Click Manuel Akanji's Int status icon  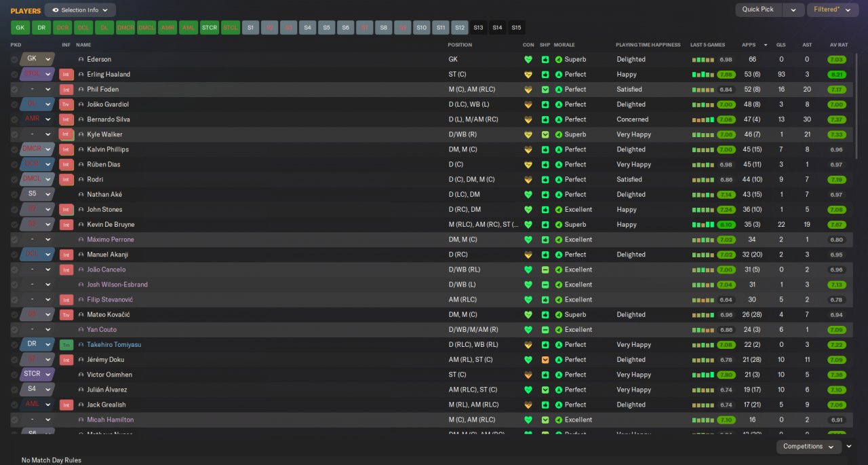[x=66, y=255]
